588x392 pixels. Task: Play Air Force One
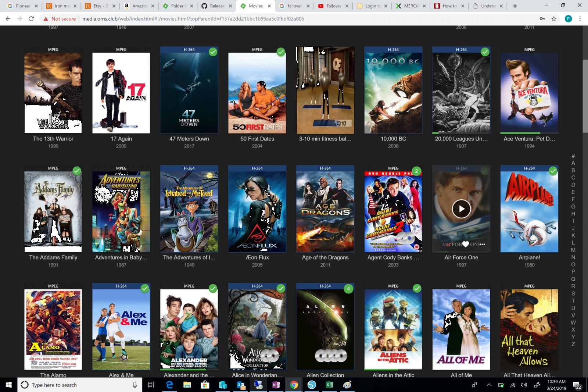tap(461, 209)
